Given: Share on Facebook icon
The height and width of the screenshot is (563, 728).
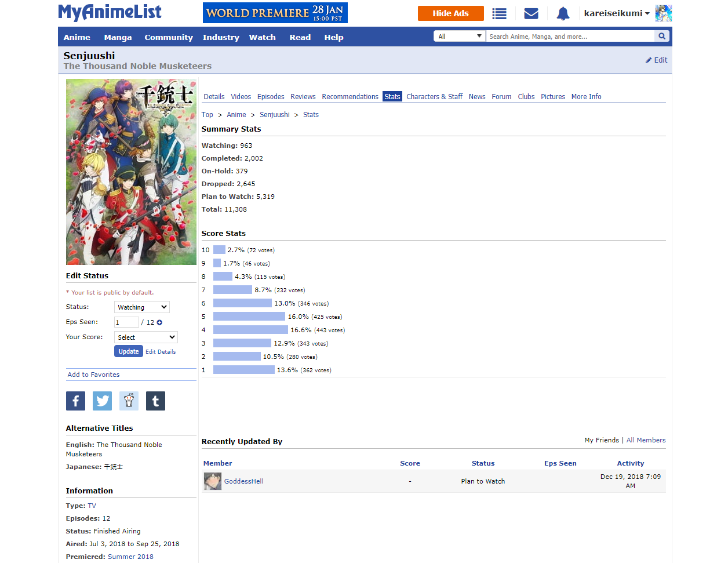Looking at the screenshot, I should tap(75, 401).
